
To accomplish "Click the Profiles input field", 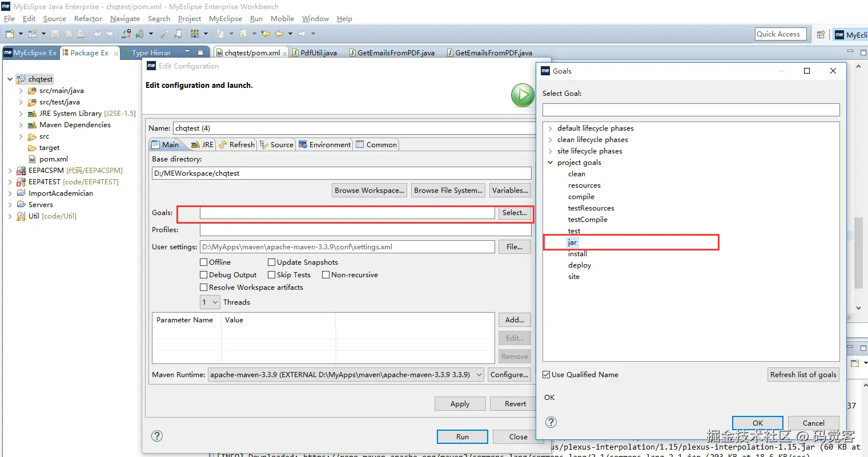I will coord(365,230).
